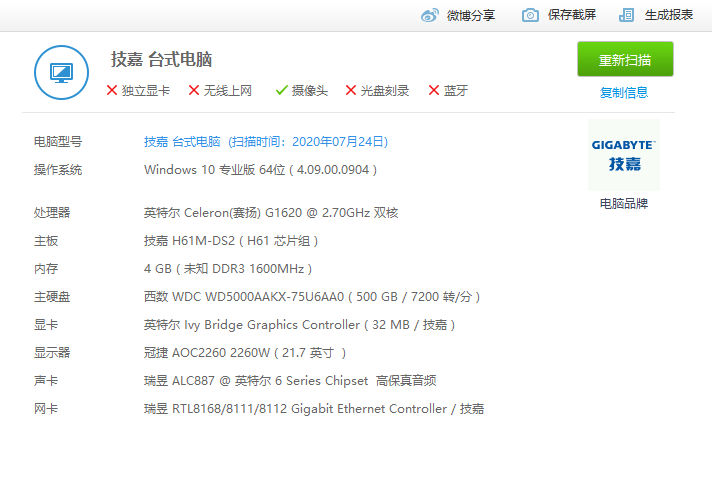Click the 电脑品牌 caption under the logo
Viewport: 712px width, 500px height.
coord(624,203)
